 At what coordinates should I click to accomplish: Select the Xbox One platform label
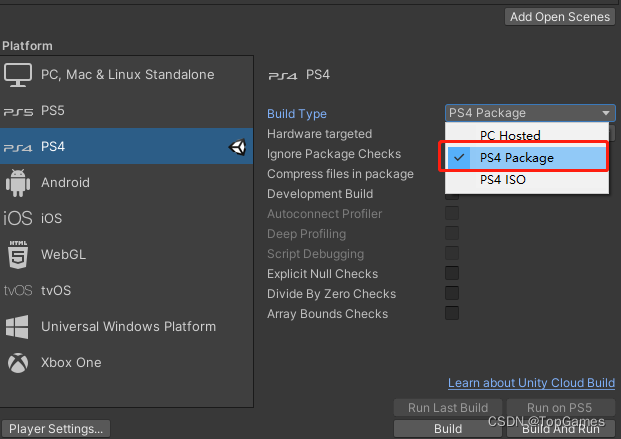pyautogui.click(x=71, y=363)
